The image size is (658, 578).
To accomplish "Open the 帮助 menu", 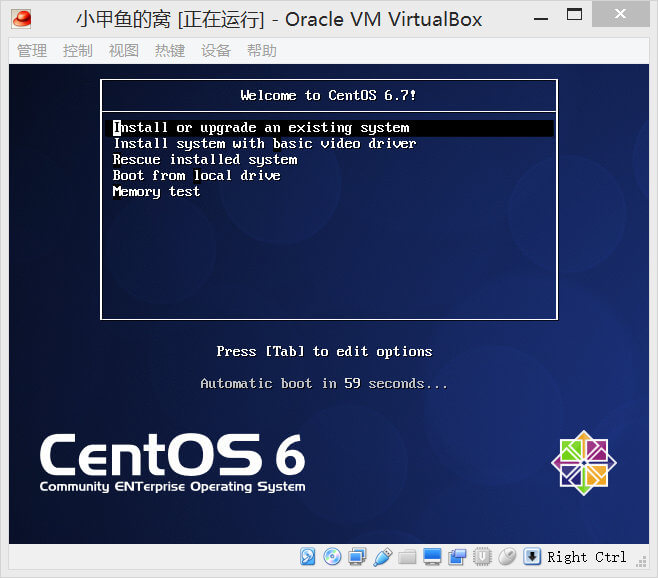I will coord(262,51).
